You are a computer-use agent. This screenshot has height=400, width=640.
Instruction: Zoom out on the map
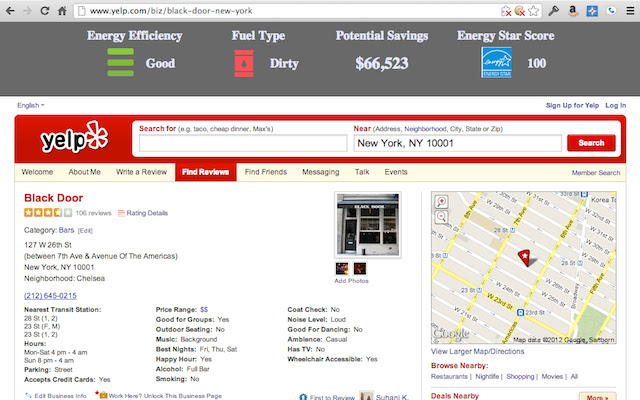pyautogui.click(x=441, y=217)
